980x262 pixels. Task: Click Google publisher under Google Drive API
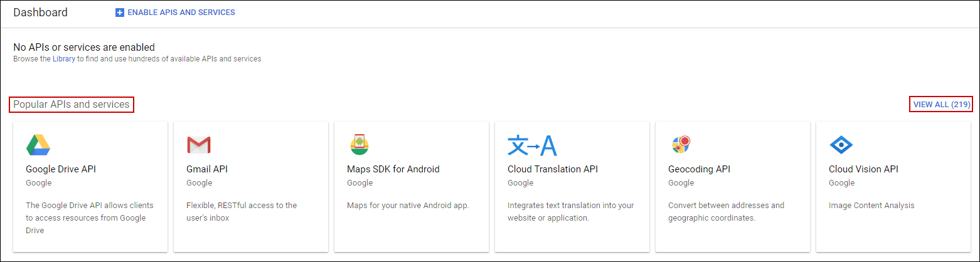pos(39,183)
